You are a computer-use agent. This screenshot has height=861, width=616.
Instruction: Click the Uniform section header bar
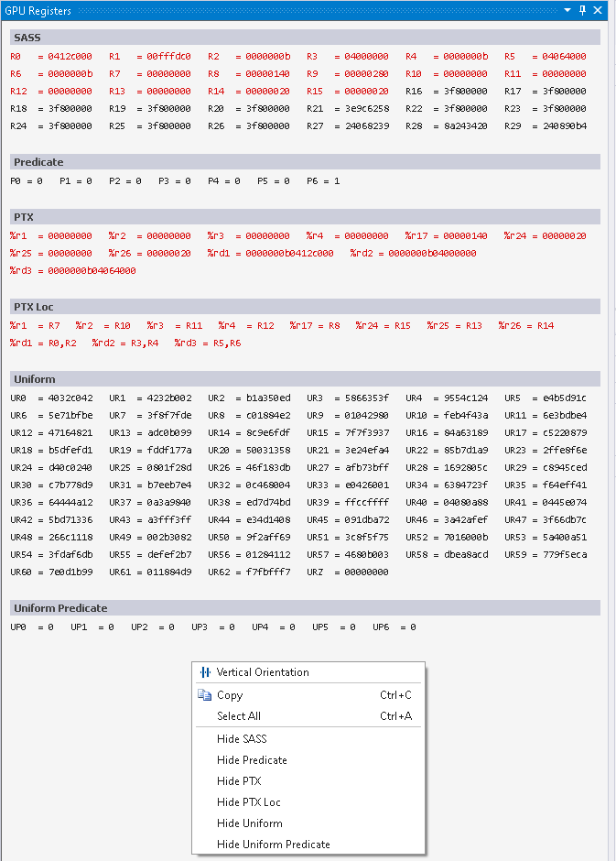[306, 379]
